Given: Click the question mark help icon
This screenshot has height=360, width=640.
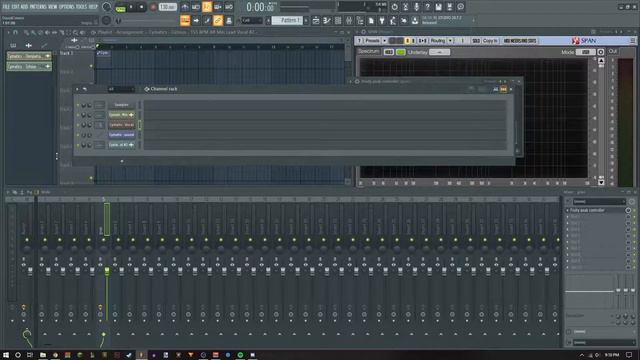Looking at the screenshot, I should coord(427,7).
